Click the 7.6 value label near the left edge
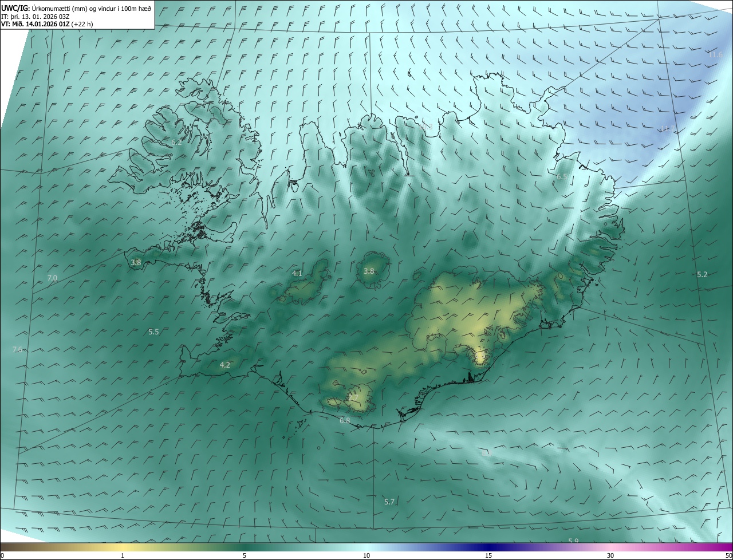Image resolution: width=733 pixels, height=560 pixels. click(x=17, y=350)
